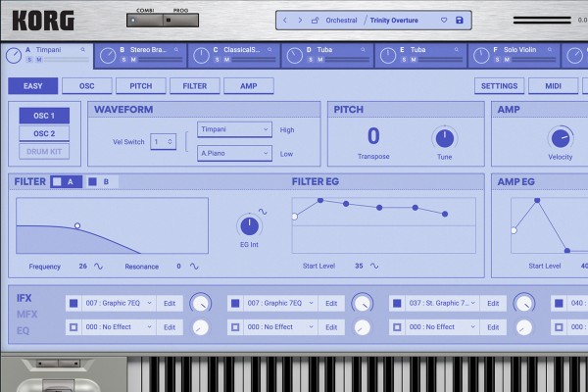This screenshot has width=588, height=392.
Task: Save preset with the floppy disk icon
Action: click(x=460, y=20)
